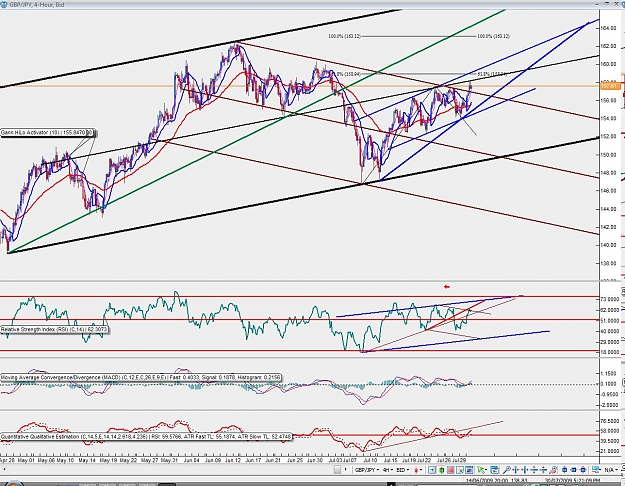
Task: Click the 142.00 price axis label
Action: click(x=608, y=227)
